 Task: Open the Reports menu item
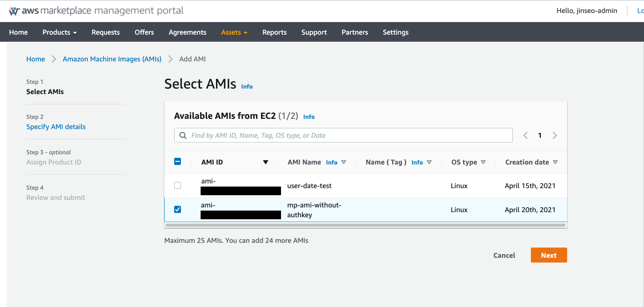pos(275,32)
